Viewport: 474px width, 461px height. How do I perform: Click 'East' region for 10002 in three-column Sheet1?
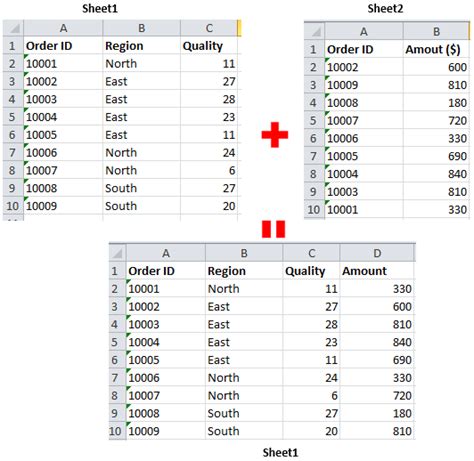coord(142,81)
